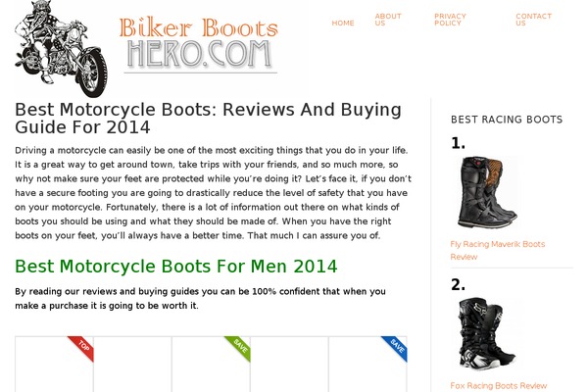This screenshot has height=392, width=588.
Task: Select the second product card in grid
Action: (132, 365)
